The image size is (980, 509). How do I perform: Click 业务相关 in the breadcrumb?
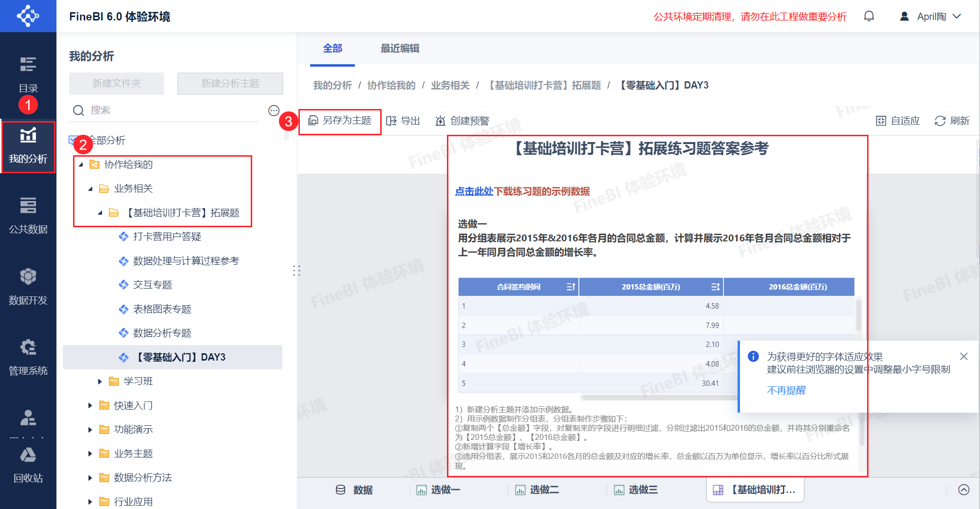[x=450, y=86]
